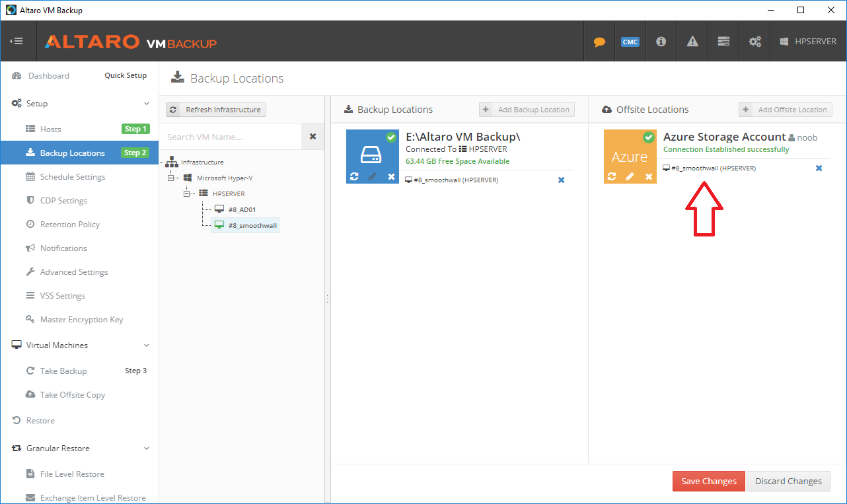Click Discard Changes button

pyautogui.click(x=788, y=481)
